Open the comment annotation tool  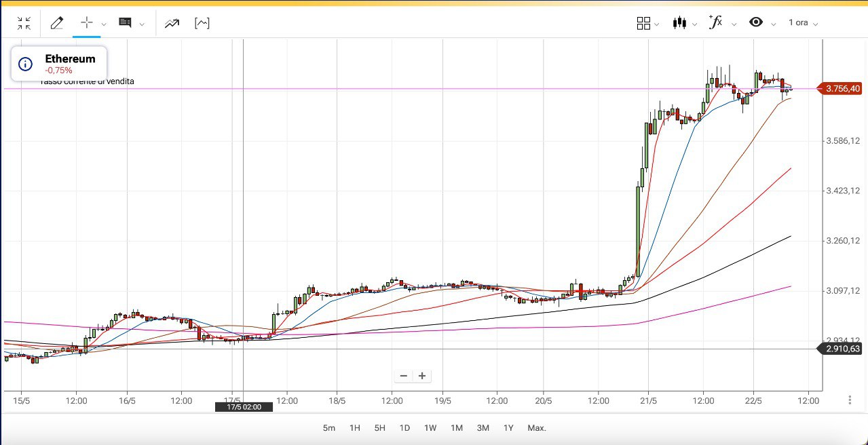pos(125,23)
